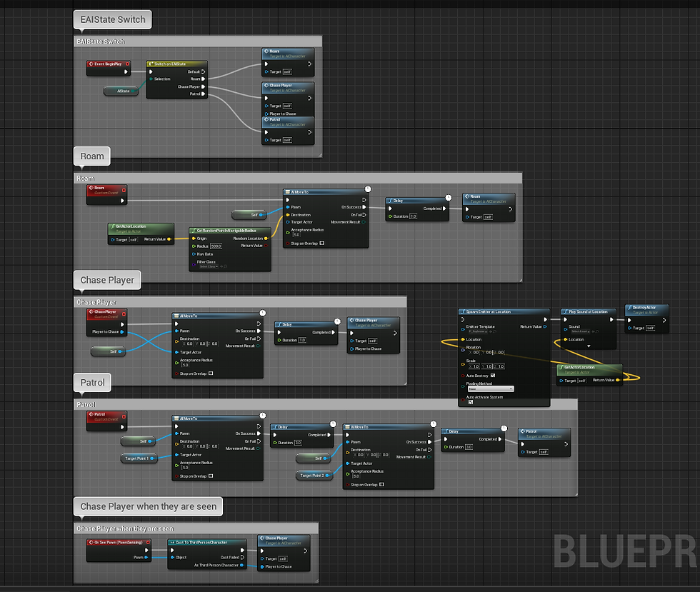Select the Switch on EAIState node header
This screenshot has height=592, width=700.
177,64
